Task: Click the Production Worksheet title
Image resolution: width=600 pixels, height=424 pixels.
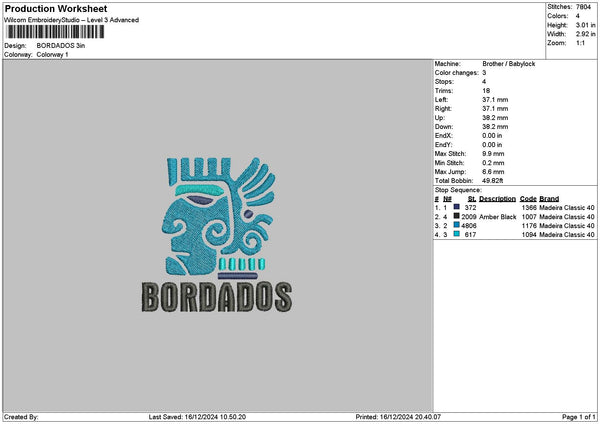Action: pos(56,8)
